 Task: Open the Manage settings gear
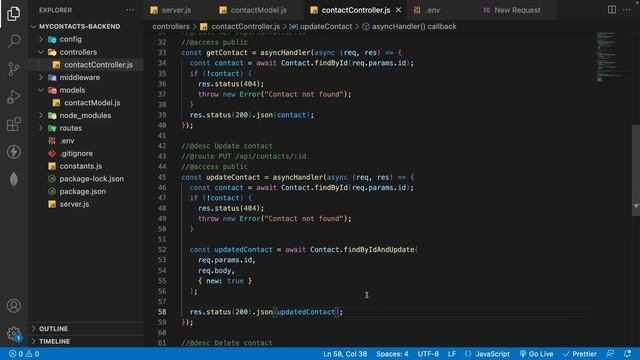click(x=13, y=333)
